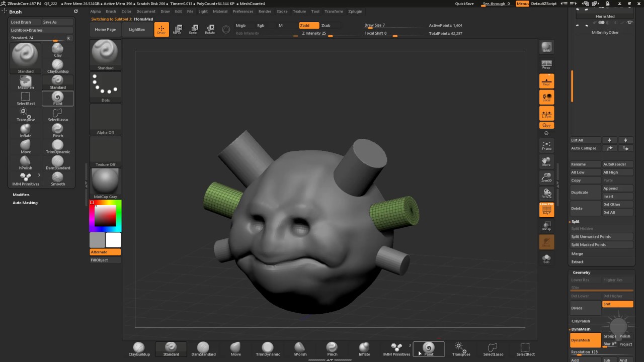Switch to Rotate transform mode in top shelf
The width and height of the screenshot is (644, 362).
coord(210,30)
